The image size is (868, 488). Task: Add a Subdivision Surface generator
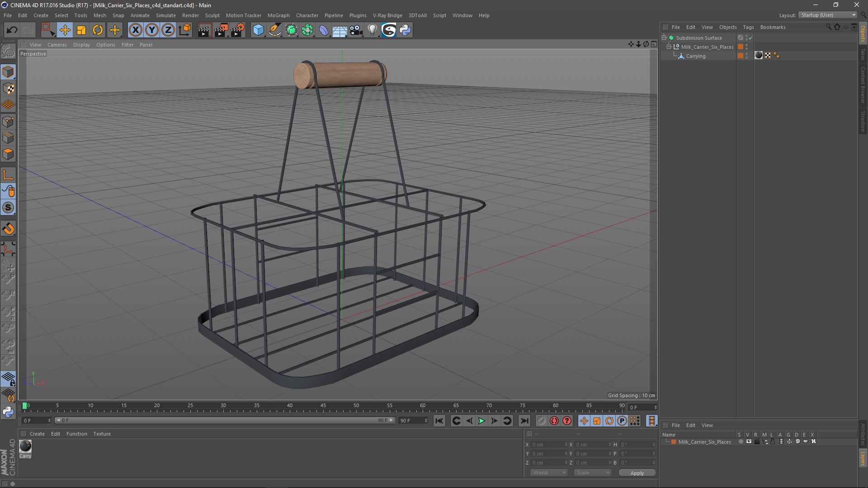point(291,30)
